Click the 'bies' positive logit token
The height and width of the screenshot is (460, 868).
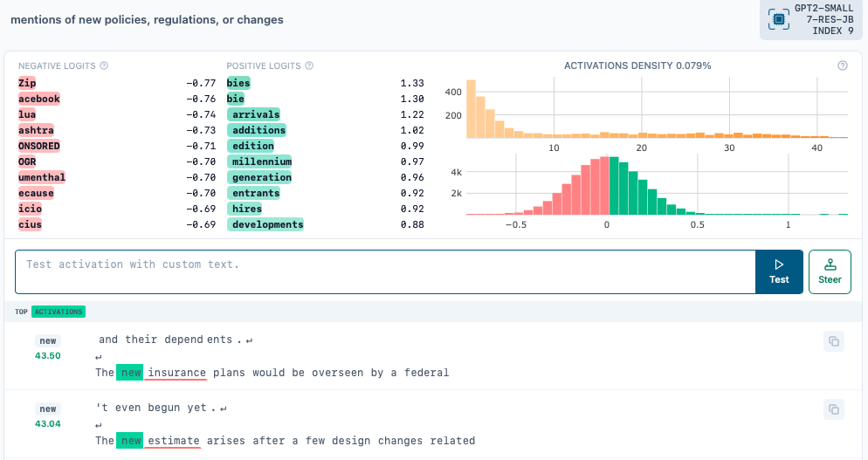tap(238, 83)
